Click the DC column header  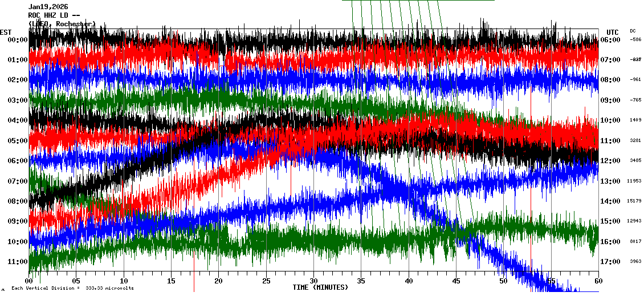[633, 31]
